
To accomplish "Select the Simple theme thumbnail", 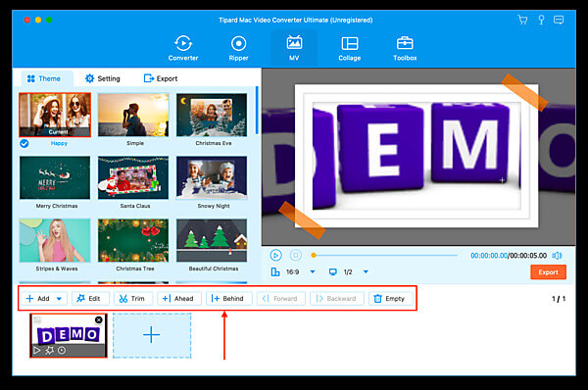I will pos(133,115).
